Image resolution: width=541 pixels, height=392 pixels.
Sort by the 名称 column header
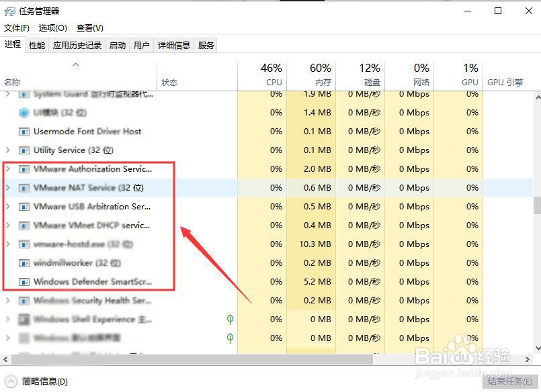(79, 76)
